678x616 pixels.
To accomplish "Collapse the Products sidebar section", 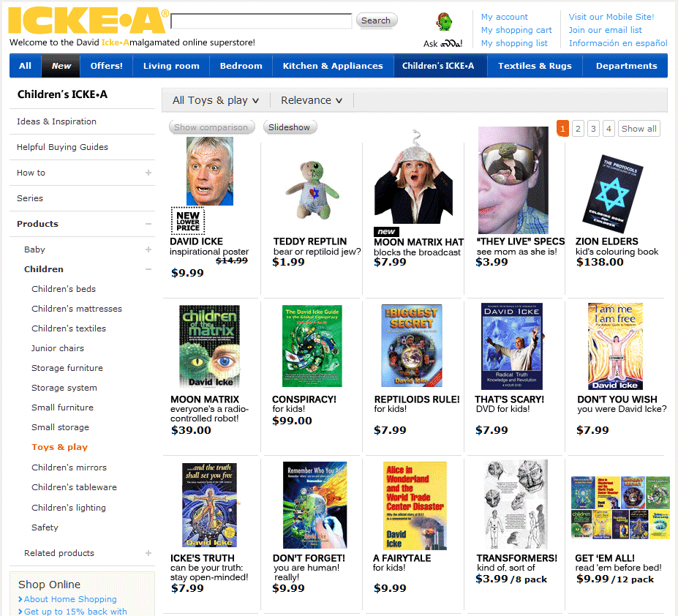I will (x=148, y=224).
